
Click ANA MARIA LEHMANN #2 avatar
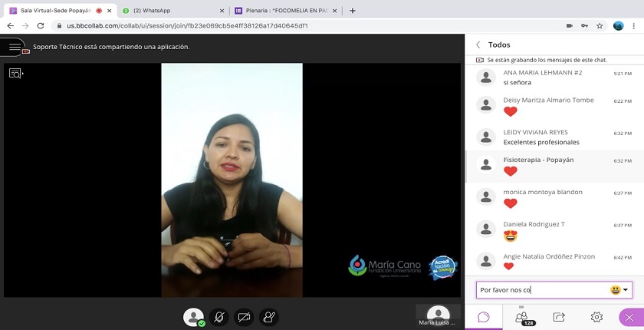coord(486,77)
